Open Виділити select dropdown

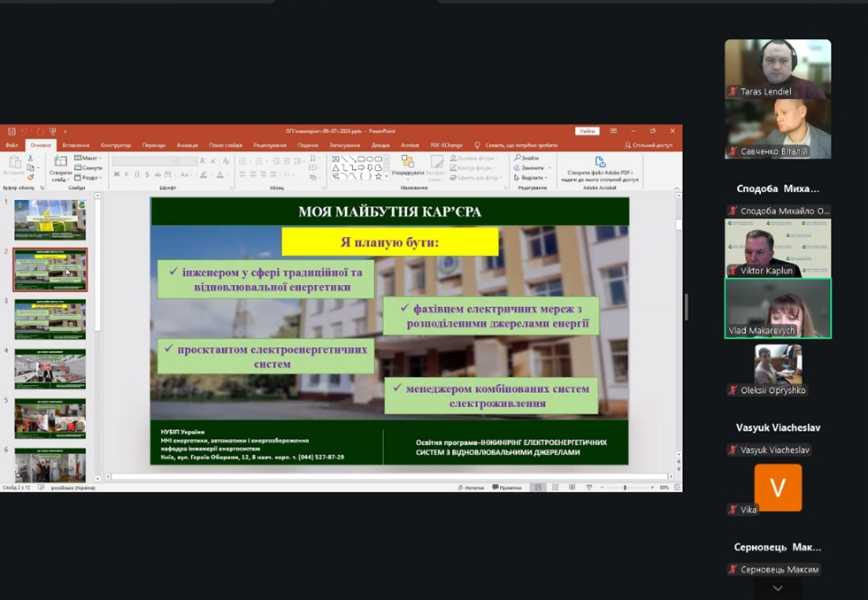530,178
